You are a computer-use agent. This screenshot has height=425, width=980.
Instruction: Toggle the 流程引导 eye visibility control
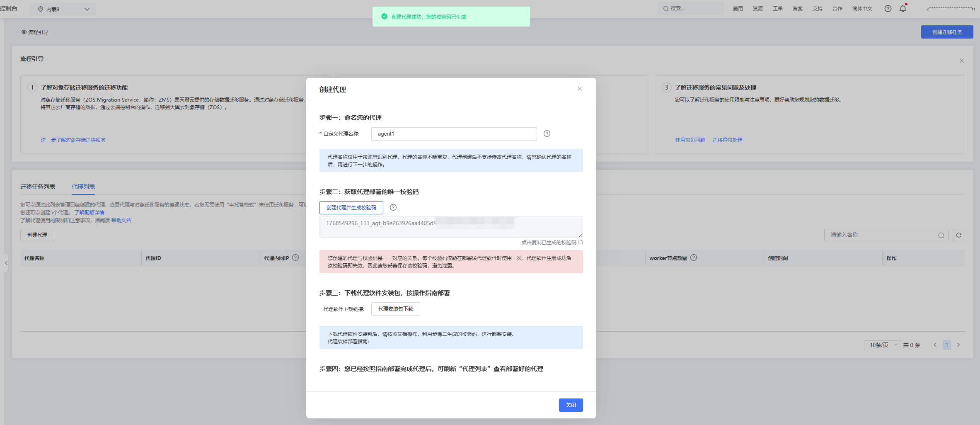tap(24, 32)
